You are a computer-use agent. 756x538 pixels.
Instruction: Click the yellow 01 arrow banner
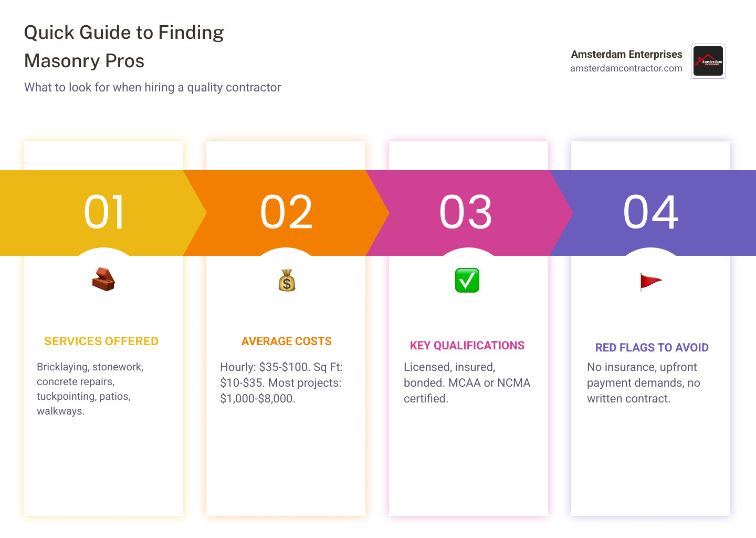(104, 212)
